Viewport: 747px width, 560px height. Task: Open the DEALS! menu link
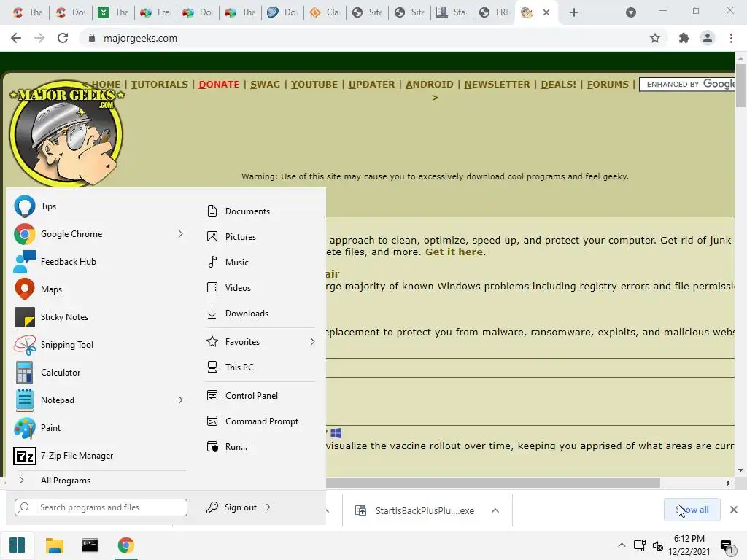(558, 85)
